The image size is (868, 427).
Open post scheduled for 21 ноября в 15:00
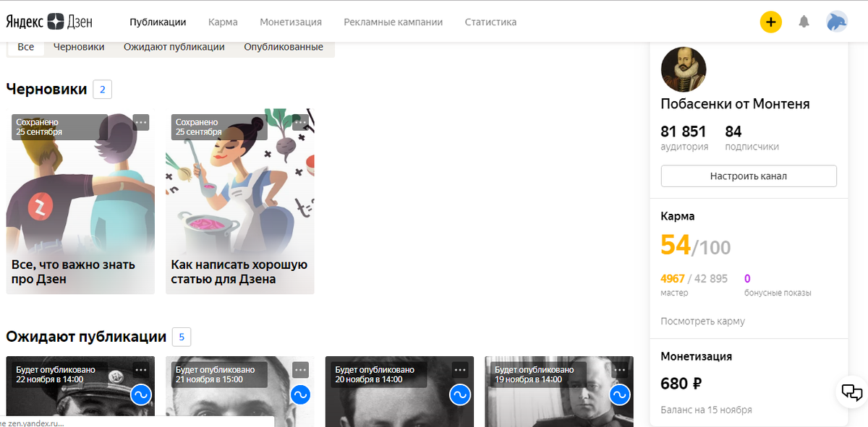click(x=240, y=392)
